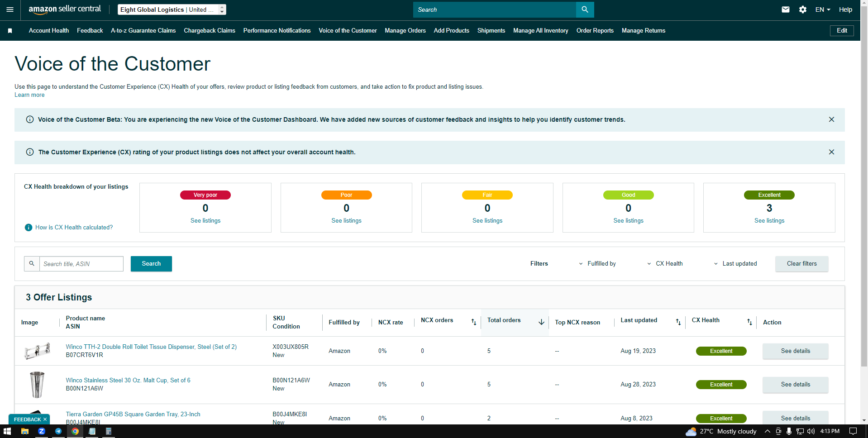Viewport: 868px width, 438px height.
Task: Open File Explorer from taskbar
Action: (x=24, y=431)
